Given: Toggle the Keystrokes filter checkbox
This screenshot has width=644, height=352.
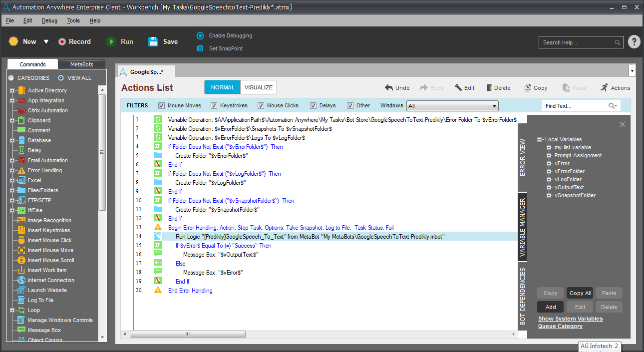Looking at the screenshot, I should 214,105.
